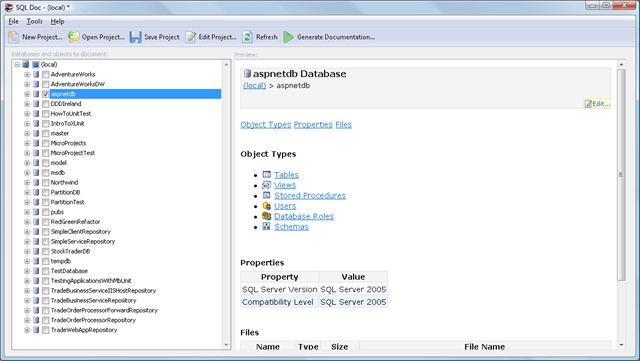Click the database icon next to StockTraderDB
640x361 pixels.
point(36,251)
